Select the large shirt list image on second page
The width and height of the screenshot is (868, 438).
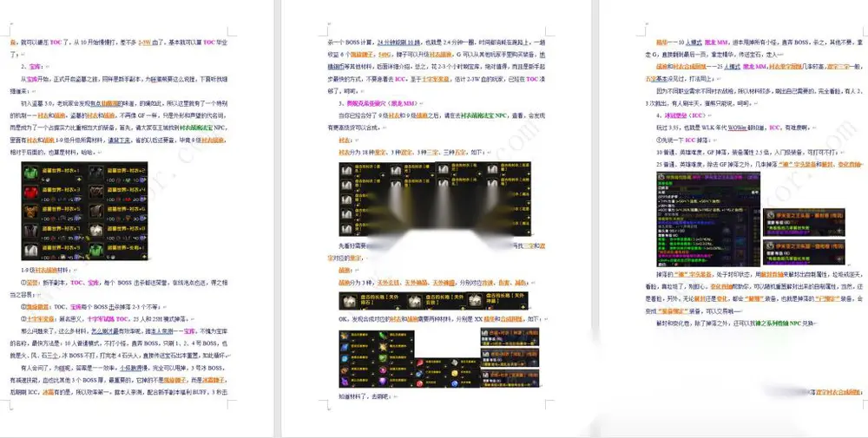pyautogui.click(x=435, y=199)
